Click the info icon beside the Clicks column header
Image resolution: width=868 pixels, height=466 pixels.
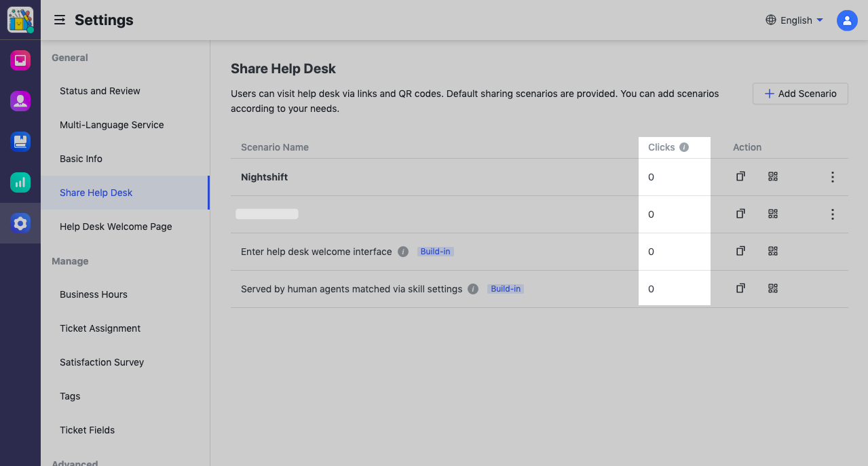coord(684,147)
